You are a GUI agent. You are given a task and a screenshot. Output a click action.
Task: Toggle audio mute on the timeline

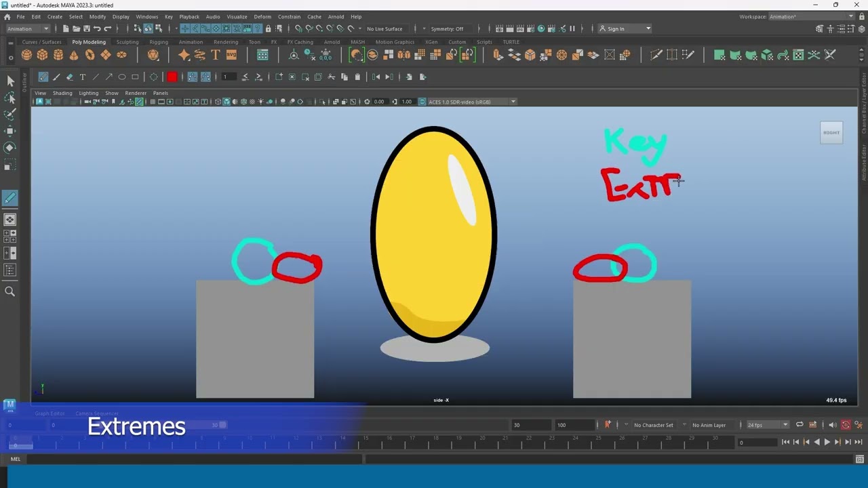click(832, 425)
